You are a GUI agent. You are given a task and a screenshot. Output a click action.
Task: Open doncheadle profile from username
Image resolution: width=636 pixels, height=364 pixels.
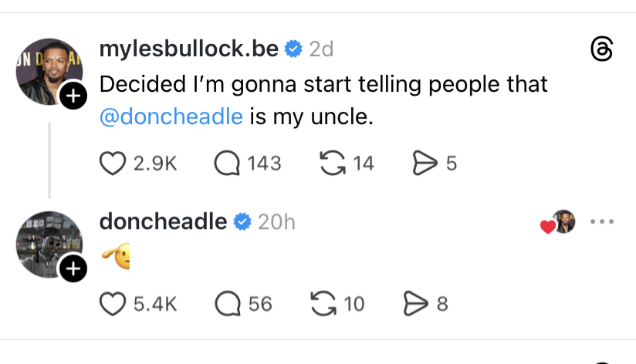(x=163, y=222)
